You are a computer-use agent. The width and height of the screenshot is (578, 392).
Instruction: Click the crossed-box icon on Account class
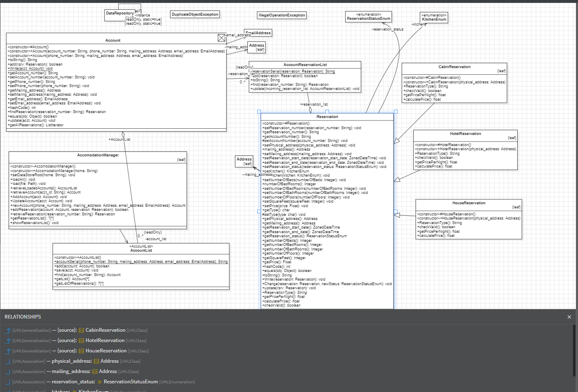click(x=221, y=38)
